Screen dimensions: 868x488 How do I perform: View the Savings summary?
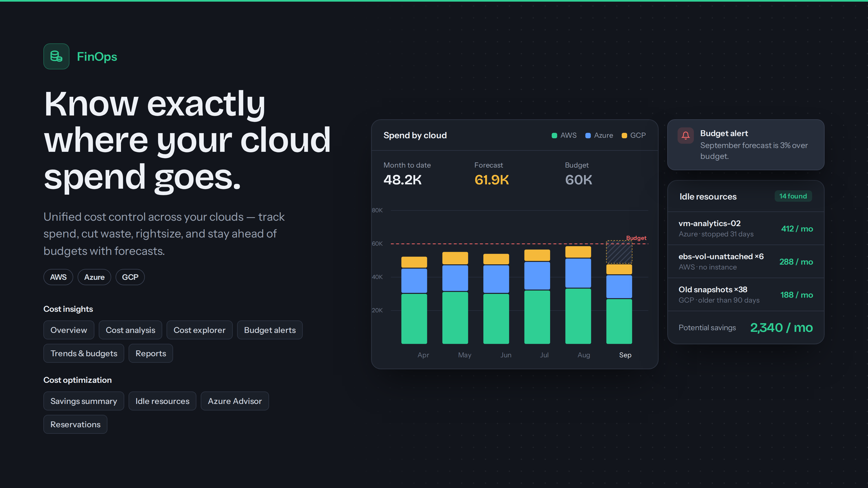click(x=84, y=401)
